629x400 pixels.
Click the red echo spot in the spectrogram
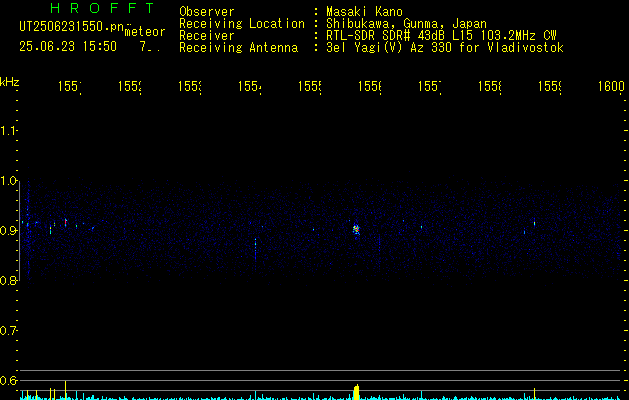tap(65, 222)
